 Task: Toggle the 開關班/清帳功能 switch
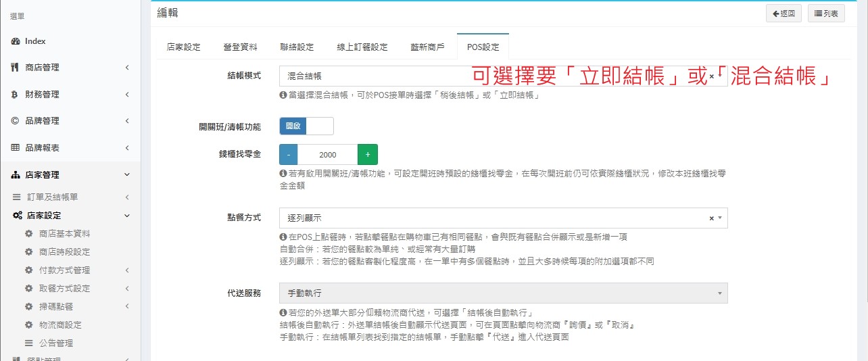(x=306, y=126)
